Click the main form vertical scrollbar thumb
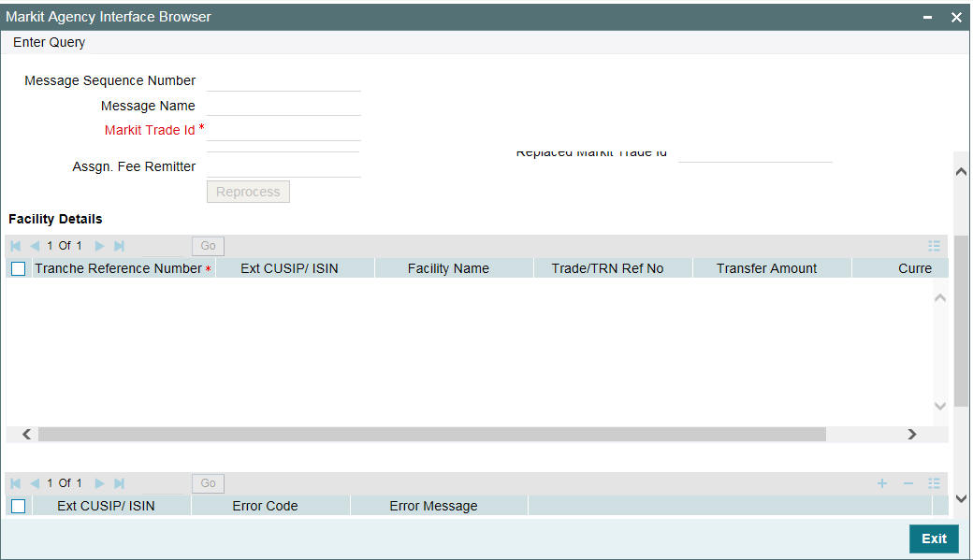The image size is (973, 560). (x=961, y=321)
